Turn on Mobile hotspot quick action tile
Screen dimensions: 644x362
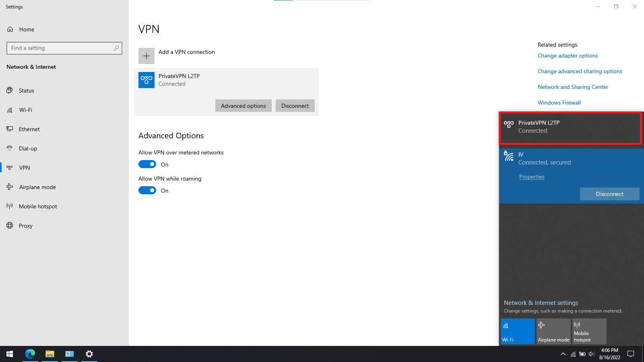[x=589, y=331]
